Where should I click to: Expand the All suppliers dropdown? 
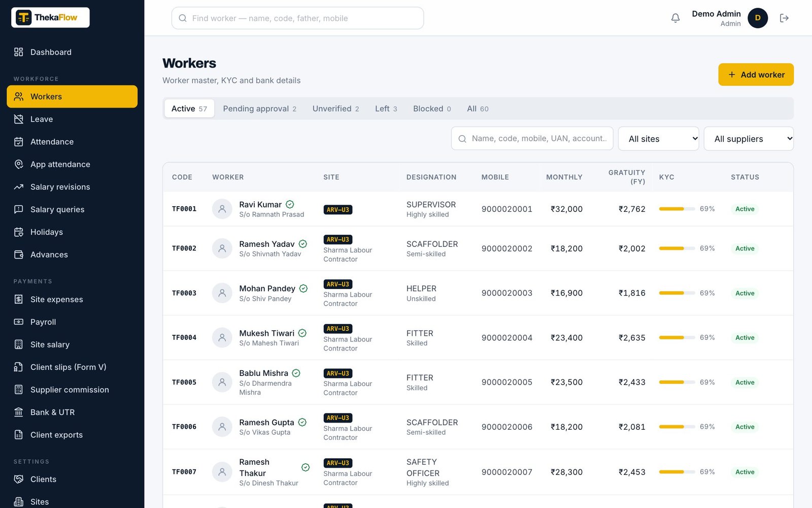tap(749, 139)
